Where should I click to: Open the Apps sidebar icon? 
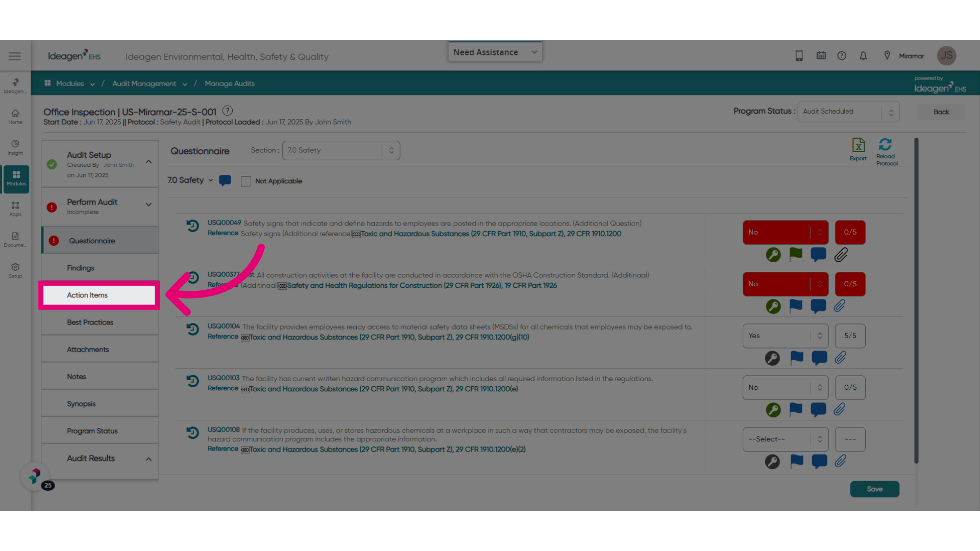[15, 209]
